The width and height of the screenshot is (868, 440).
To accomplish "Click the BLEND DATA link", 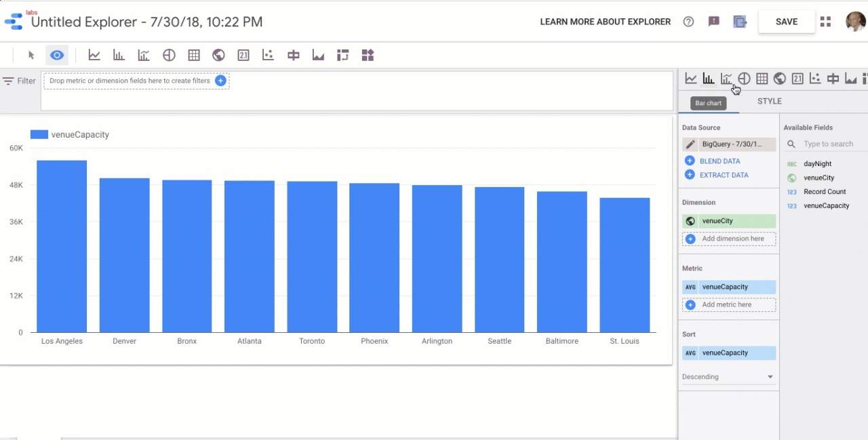I will pos(719,161).
